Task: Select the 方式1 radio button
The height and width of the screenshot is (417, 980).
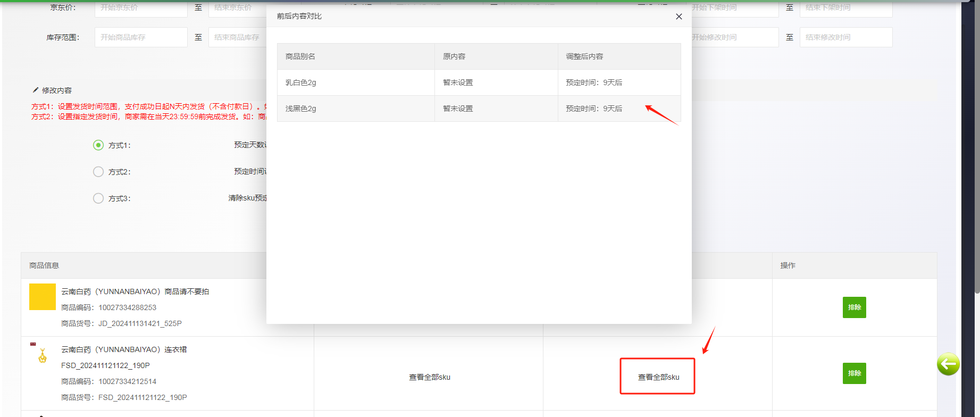Action: (x=98, y=145)
